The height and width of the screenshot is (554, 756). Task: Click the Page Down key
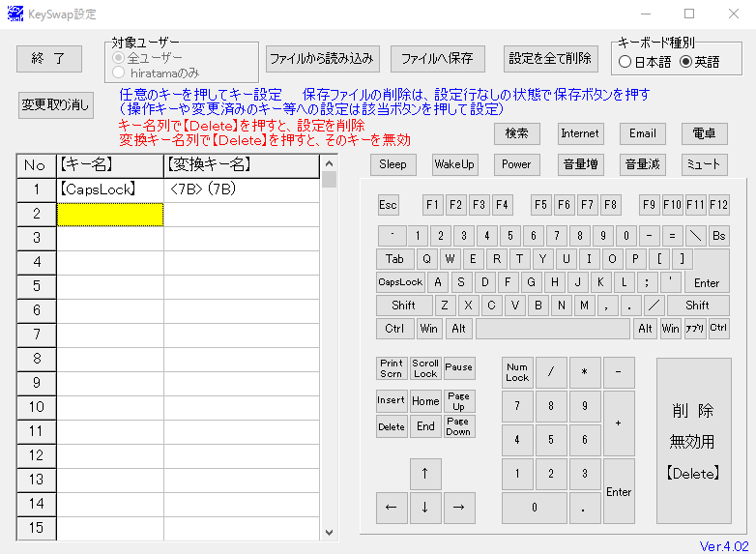459,426
